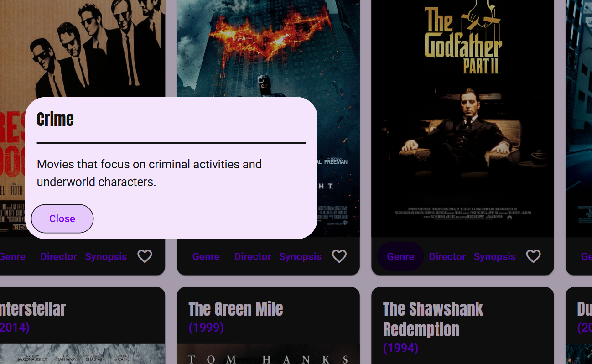Open Synopsis for The Dark Knight card
The height and width of the screenshot is (364, 592).
[300, 256]
